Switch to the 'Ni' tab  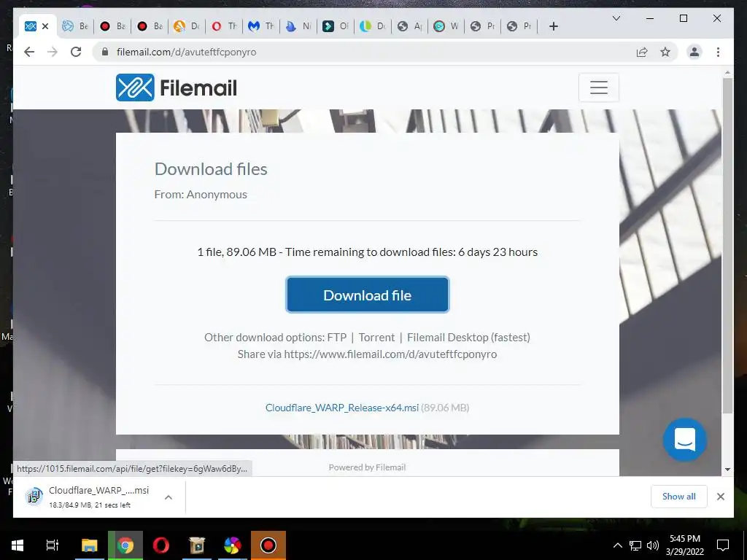click(298, 26)
